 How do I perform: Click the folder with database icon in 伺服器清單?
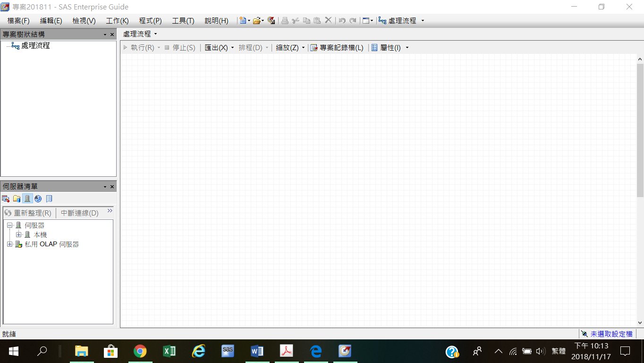coord(17,199)
